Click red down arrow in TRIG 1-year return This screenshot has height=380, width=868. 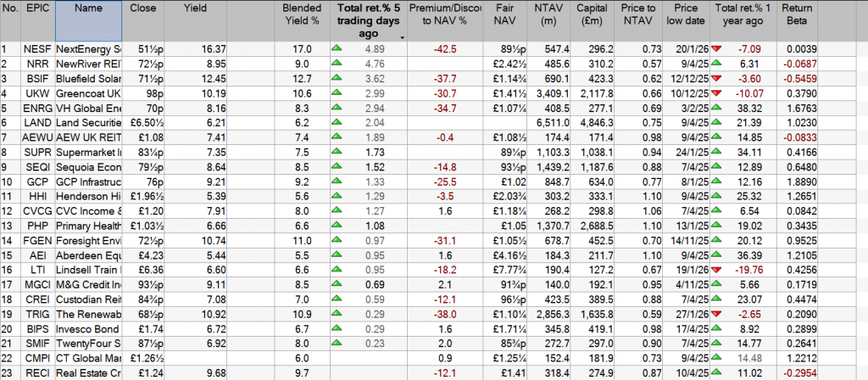[x=721, y=313]
